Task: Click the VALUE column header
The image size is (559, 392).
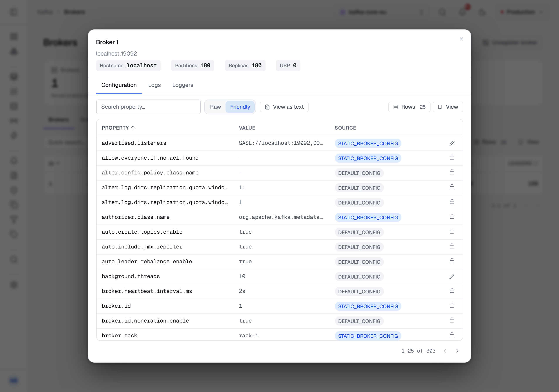Action: pyautogui.click(x=247, y=128)
